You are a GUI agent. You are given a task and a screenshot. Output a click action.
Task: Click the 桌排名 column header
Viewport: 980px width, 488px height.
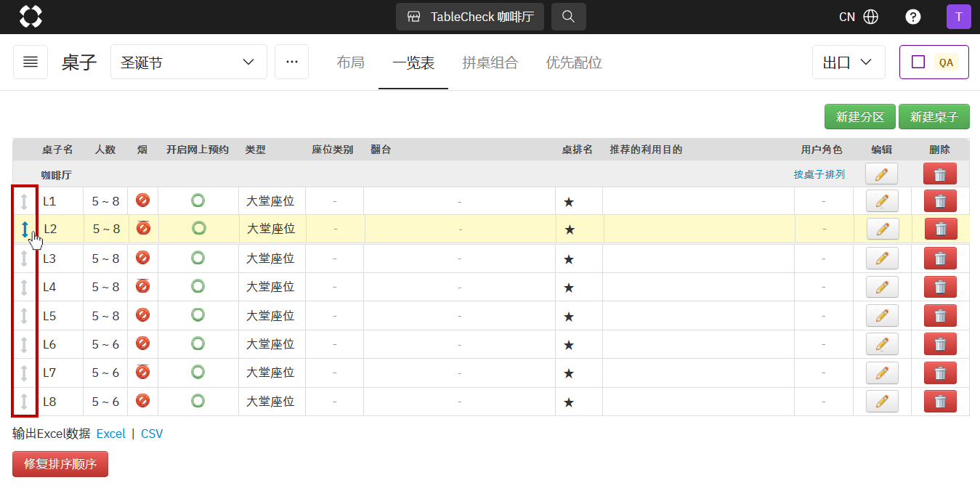click(x=578, y=150)
